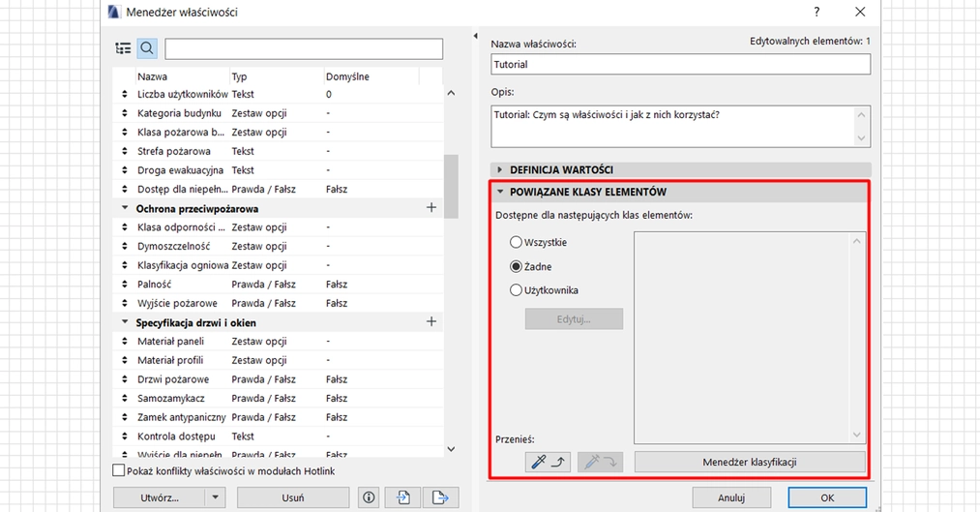Collapse the Specyfikacja drzwi i okien group

pyautogui.click(x=125, y=322)
